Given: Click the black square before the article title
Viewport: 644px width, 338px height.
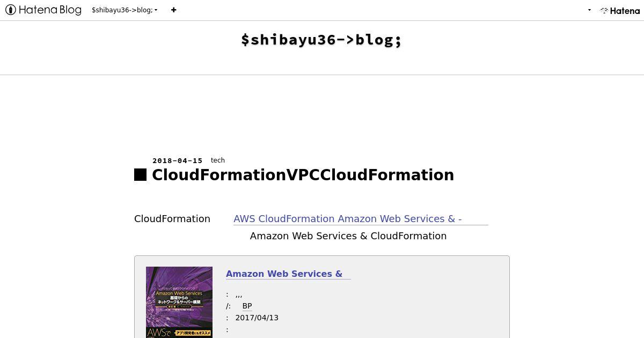Looking at the screenshot, I should pyautogui.click(x=140, y=175).
